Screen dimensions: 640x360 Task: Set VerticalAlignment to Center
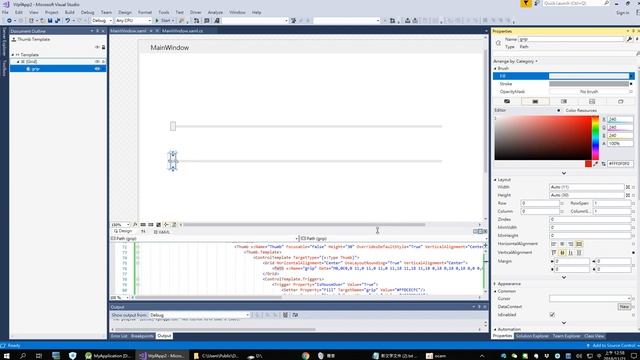pyautogui.click(x=562, y=253)
